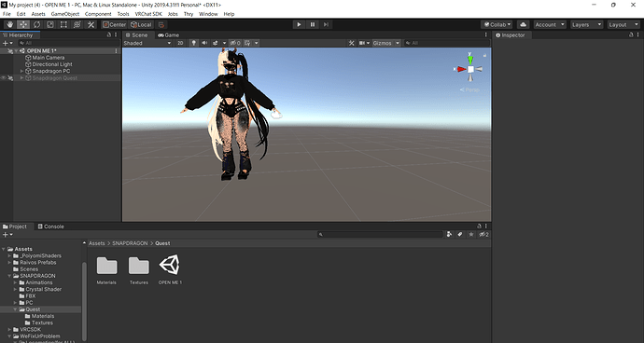Select the OPEN ME 1 scene asset

click(170, 268)
